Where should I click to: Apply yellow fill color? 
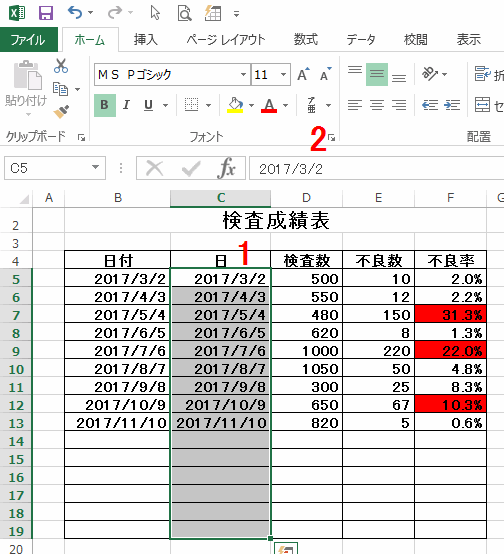pos(235,105)
